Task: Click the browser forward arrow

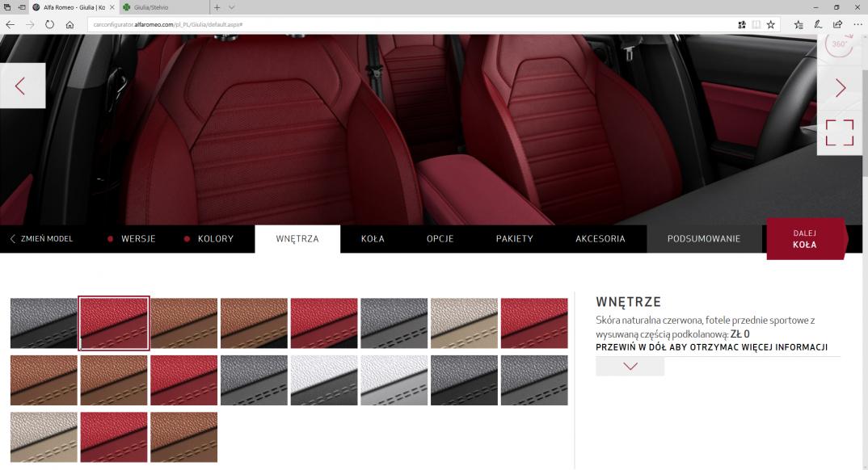Action: (30, 24)
